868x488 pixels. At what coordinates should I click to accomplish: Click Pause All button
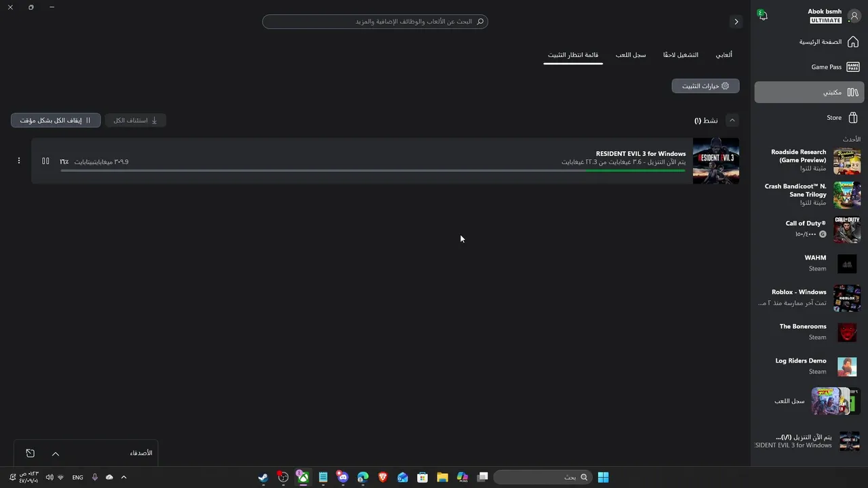pos(56,120)
